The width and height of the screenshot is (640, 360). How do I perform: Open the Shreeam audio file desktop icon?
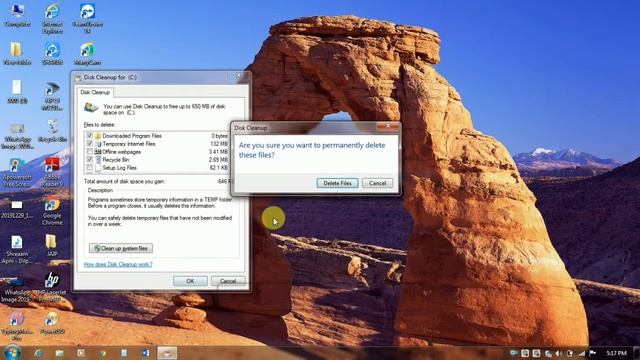pos(17,249)
